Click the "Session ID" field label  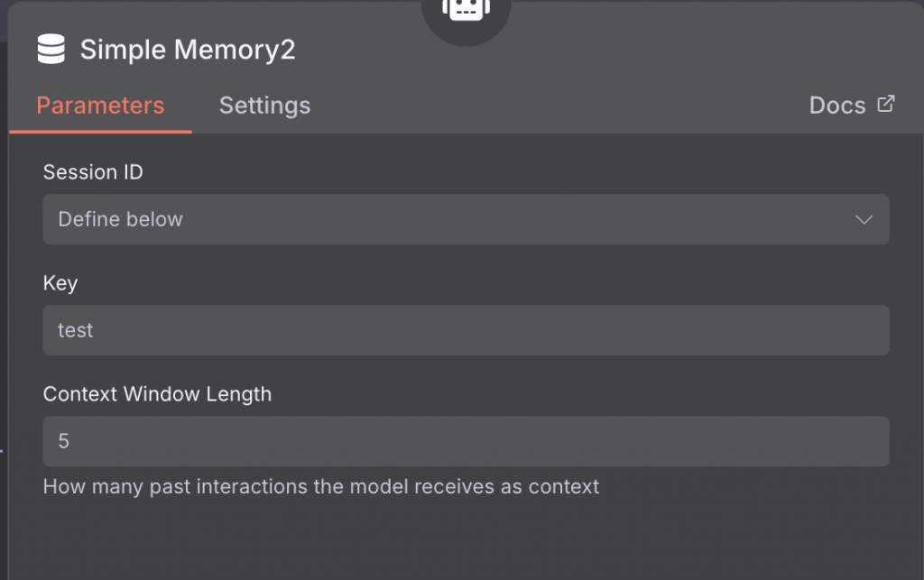93,172
